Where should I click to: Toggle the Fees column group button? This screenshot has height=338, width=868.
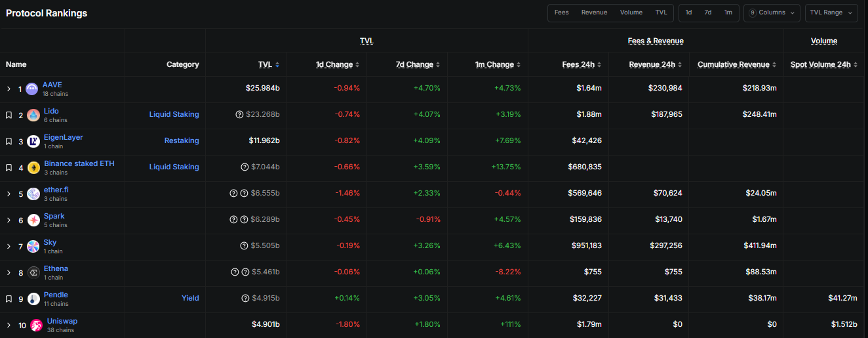coord(562,12)
